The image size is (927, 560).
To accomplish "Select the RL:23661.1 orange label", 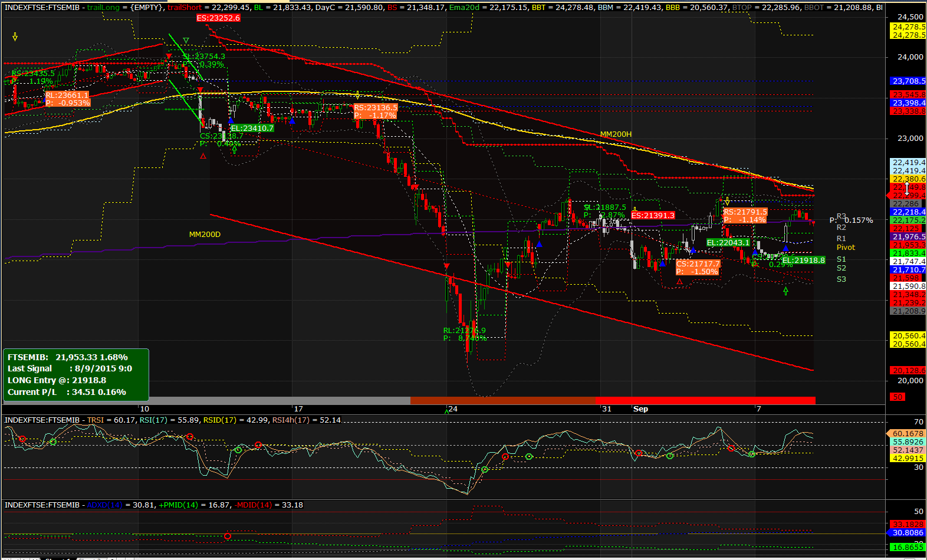I will click(x=68, y=99).
